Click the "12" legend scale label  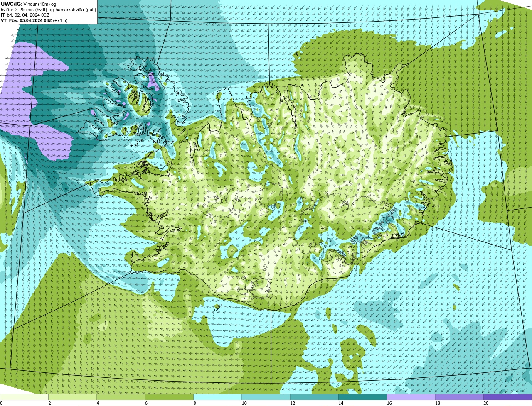293,403
